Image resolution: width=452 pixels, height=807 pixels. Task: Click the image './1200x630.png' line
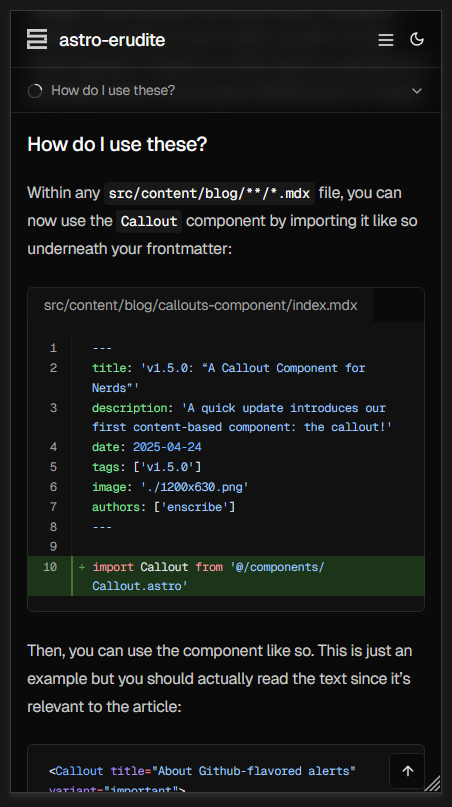pos(170,487)
